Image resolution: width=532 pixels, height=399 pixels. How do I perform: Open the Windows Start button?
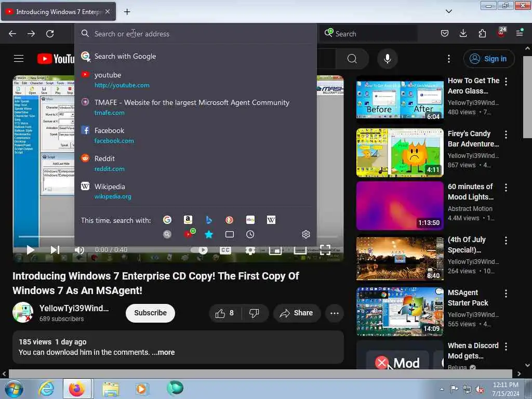click(x=14, y=389)
